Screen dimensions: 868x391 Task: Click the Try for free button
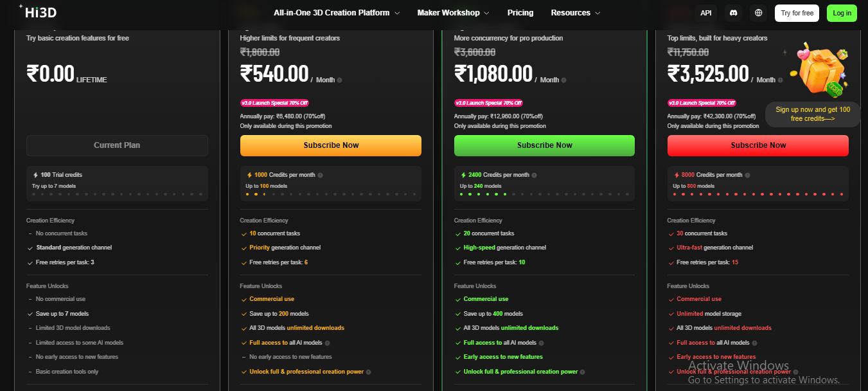click(797, 13)
